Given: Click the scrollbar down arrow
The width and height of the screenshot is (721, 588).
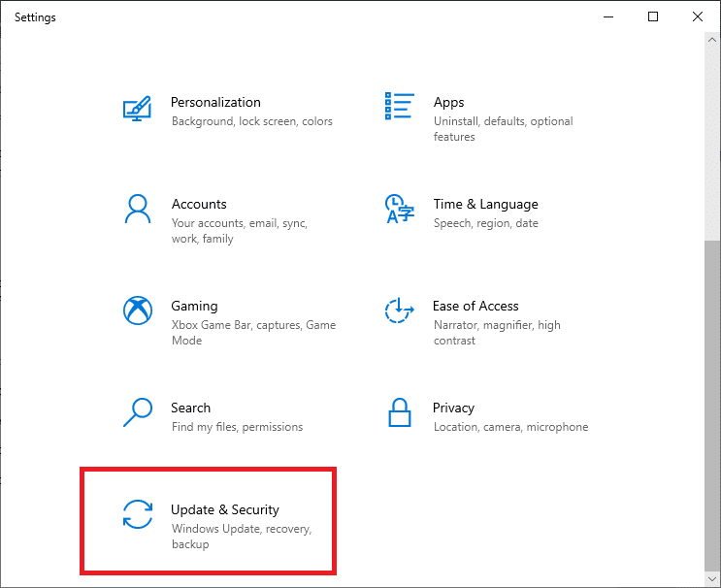Looking at the screenshot, I should tap(712, 578).
